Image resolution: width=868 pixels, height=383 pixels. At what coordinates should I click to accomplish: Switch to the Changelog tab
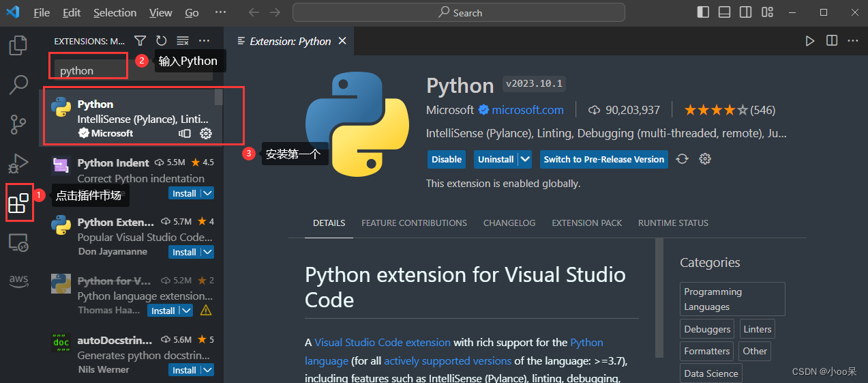coord(509,223)
